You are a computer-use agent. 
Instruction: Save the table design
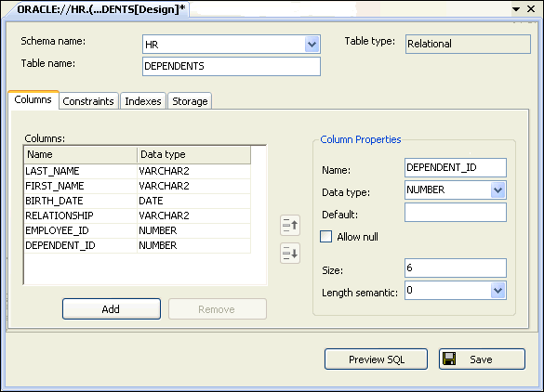pyautogui.click(x=482, y=359)
